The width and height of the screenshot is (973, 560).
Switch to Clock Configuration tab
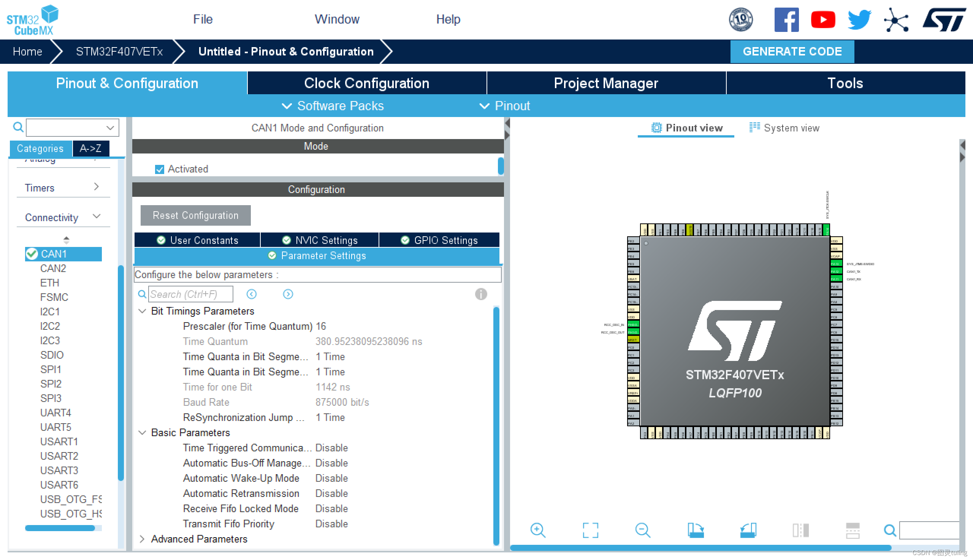367,83
